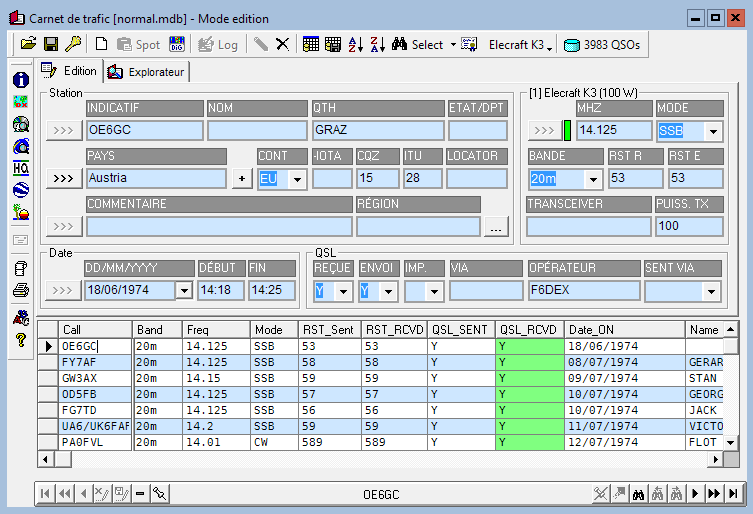Open the IMP. dropdown

[x=434, y=291]
